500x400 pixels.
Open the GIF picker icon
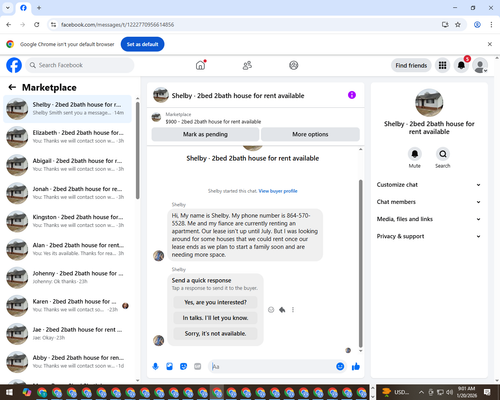click(198, 367)
